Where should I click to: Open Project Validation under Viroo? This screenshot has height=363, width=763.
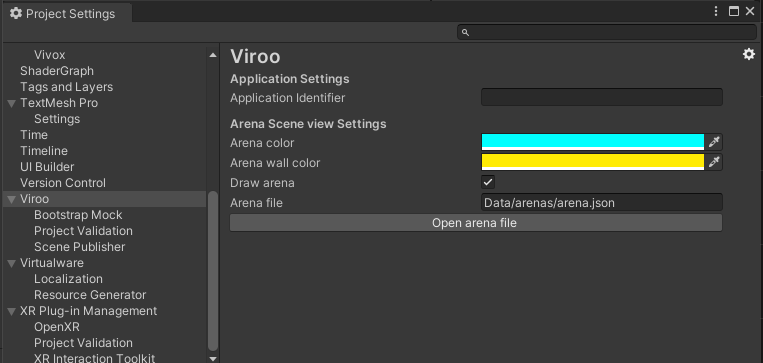point(83,231)
